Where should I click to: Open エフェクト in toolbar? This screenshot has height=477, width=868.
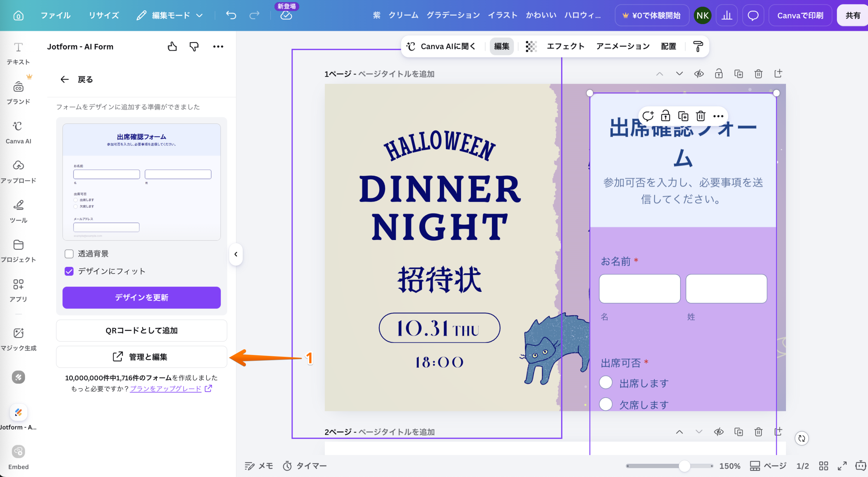point(566,46)
